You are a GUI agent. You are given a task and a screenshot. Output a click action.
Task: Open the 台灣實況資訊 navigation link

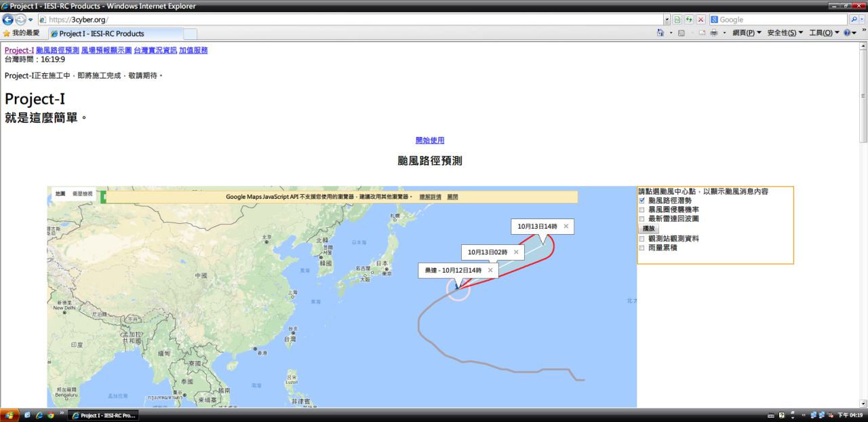[x=155, y=50]
